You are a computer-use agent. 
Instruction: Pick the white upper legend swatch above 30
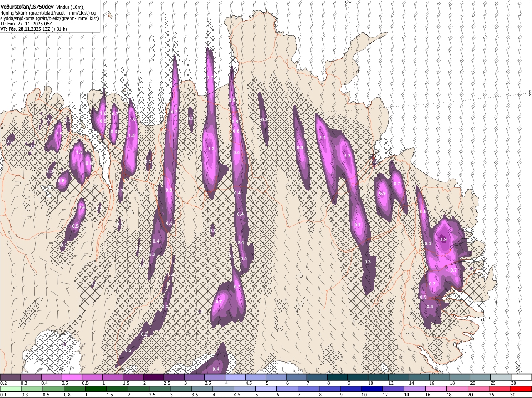521,377
